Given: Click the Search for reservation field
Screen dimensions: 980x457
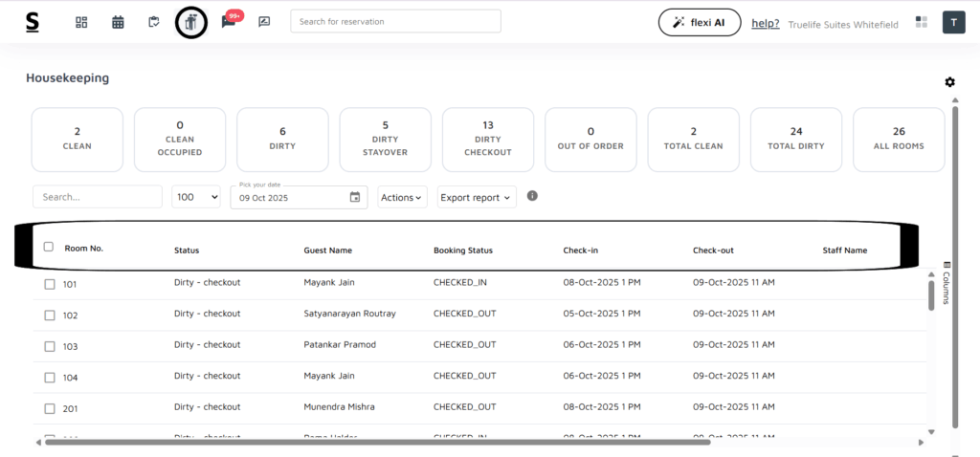Looking at the screenshot, I should [x=395, y=21].
